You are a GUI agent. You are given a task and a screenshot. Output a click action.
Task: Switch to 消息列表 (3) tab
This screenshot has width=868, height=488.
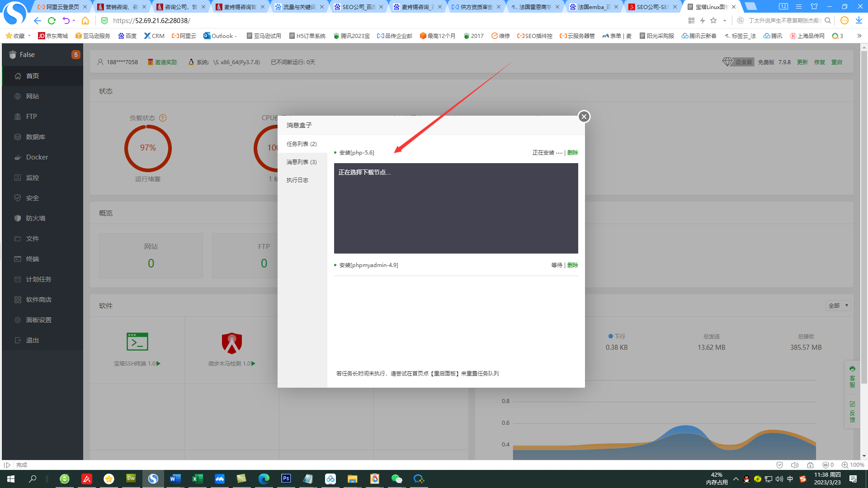tap(302, 162)
